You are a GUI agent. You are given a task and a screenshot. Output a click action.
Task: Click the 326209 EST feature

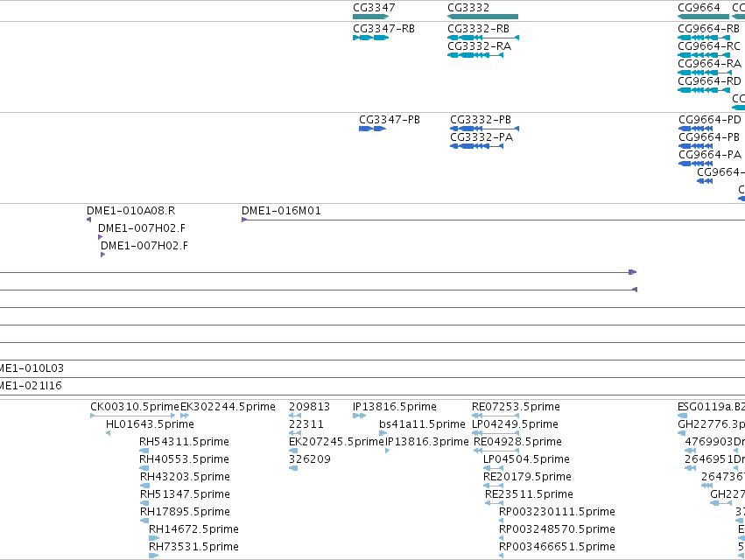pos(293,468)
